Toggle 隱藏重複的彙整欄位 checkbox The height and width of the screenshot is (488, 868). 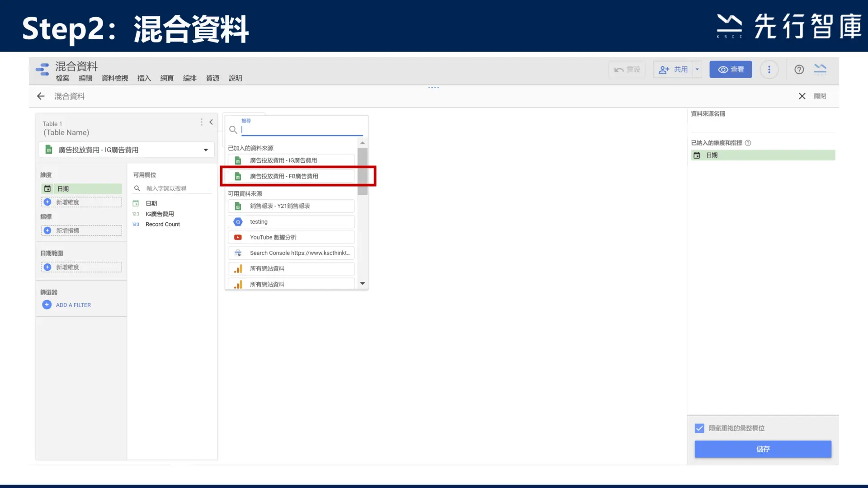699,428
